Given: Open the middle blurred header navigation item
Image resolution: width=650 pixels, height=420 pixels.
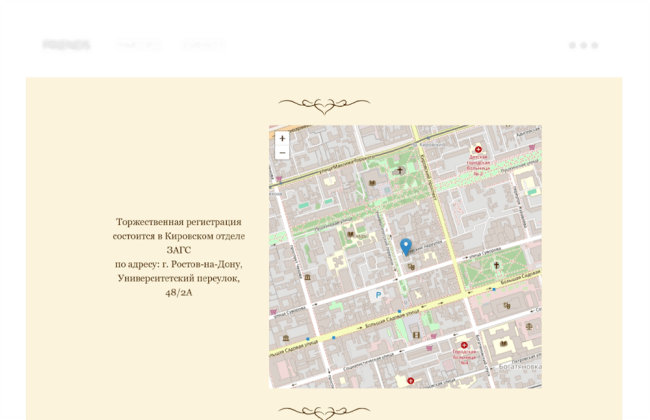Looking at the screenshot, I should (138, 45).
